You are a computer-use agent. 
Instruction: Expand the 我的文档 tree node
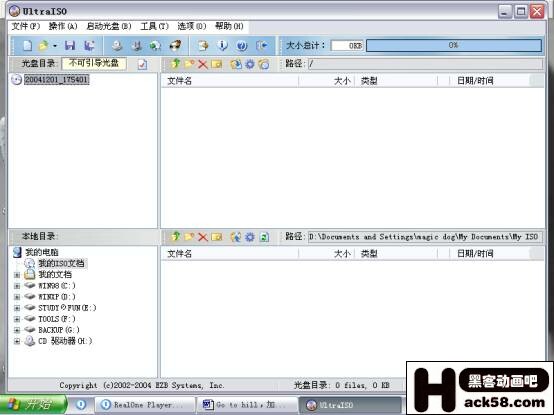17,274
